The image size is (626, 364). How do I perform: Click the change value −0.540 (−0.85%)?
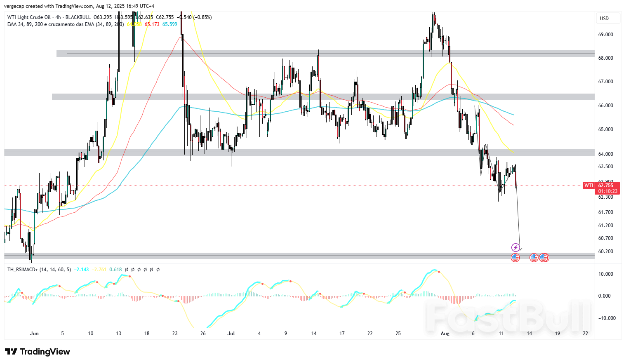pos(194,17)
